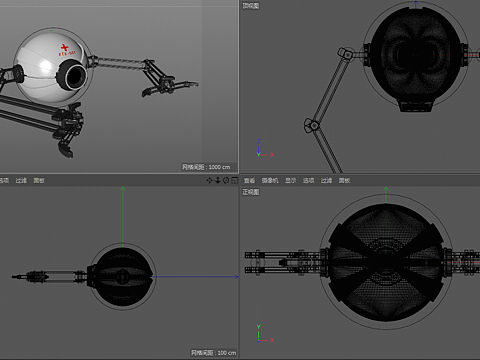480x360 pixels.
Task: Click the 正视图 viewport label
Action: click(x=250, y=192)
